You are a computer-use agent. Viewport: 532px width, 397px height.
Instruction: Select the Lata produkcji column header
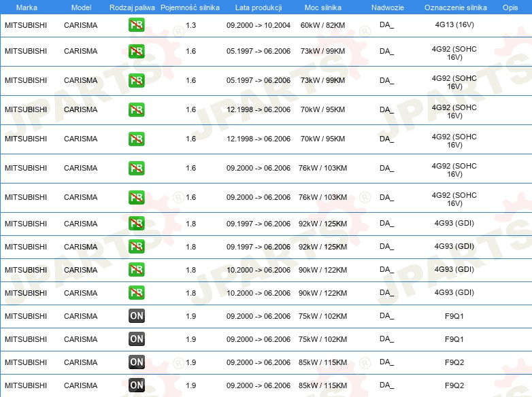coord(258,7)
